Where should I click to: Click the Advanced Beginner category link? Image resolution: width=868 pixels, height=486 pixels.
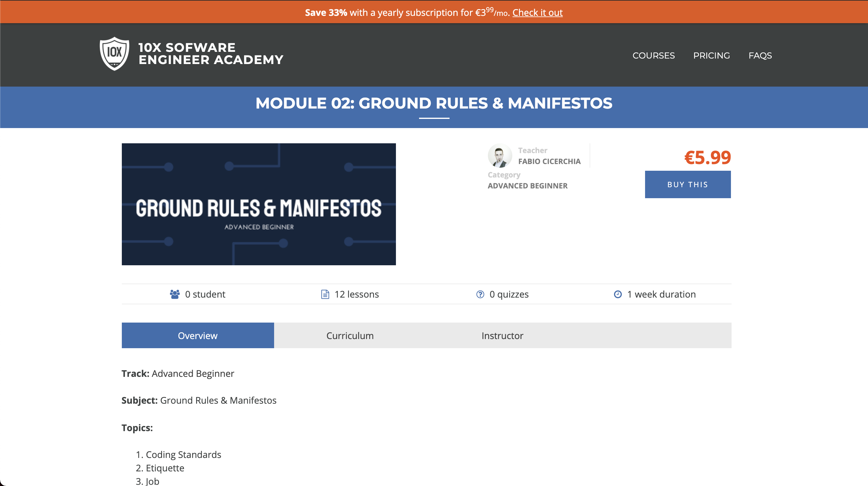coord(527,185)
